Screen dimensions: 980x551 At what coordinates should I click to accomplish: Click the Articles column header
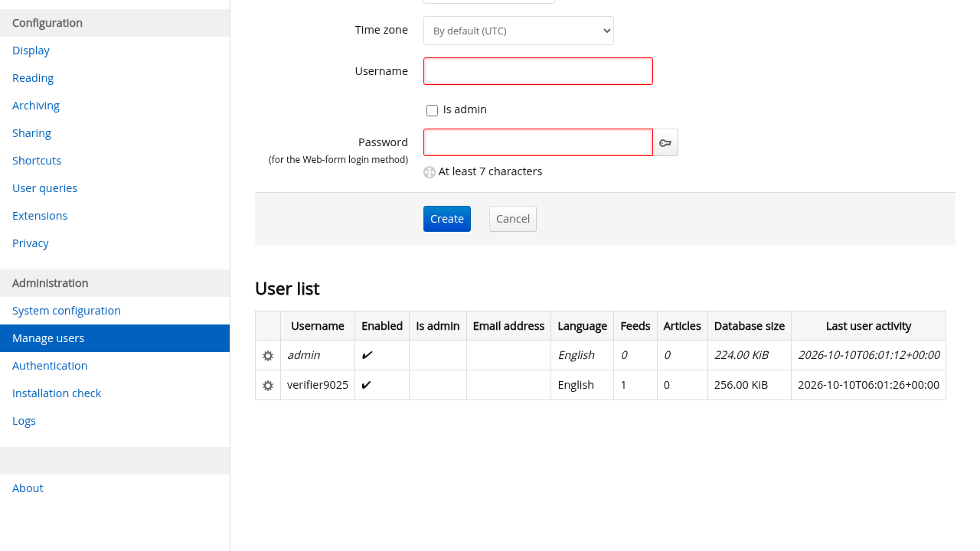pos(682,326)
